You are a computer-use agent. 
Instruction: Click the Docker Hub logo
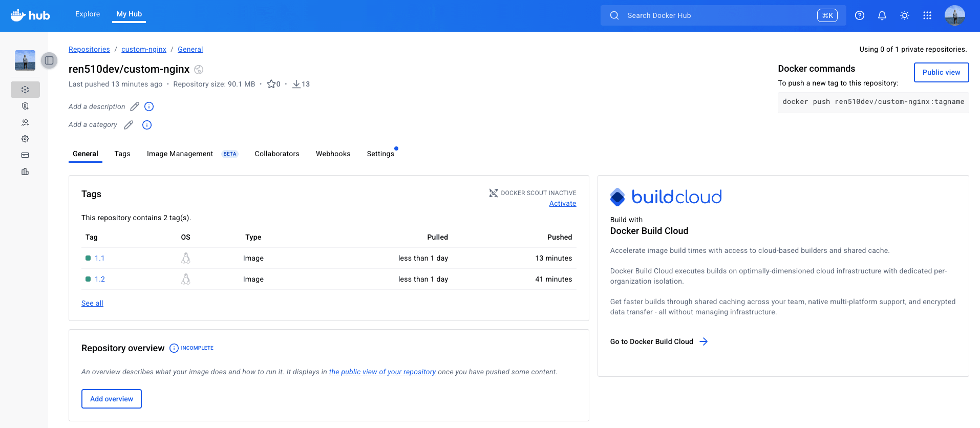[30, 15]
